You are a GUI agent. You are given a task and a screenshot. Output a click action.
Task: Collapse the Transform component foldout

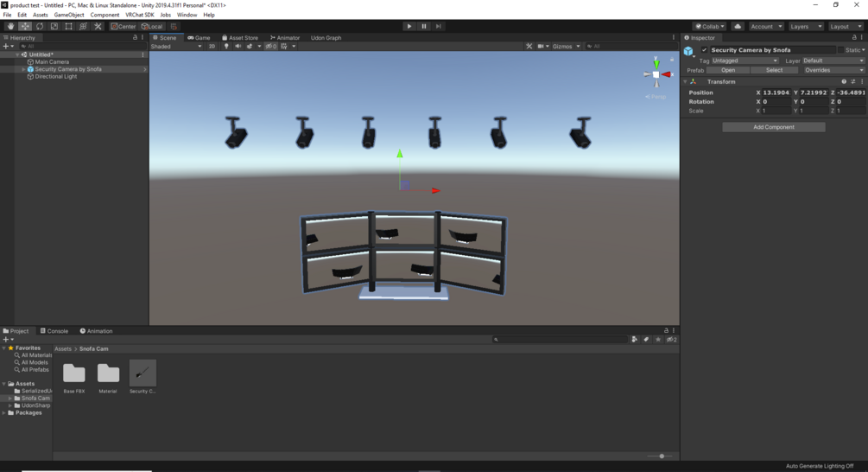(x=685, y=81)
